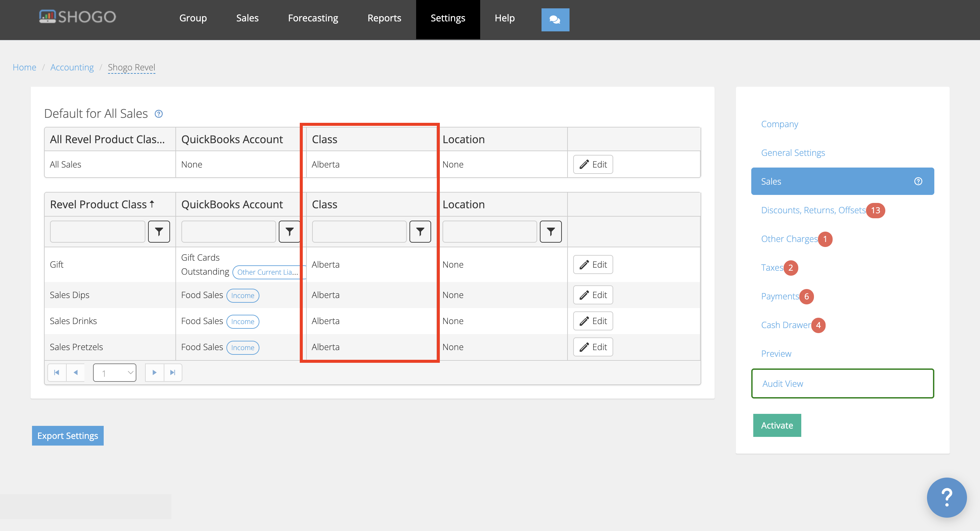Click filter icon for QuickBooks Account column
The height and width of the screenshot is (531, 980).
(x=289, y=231)
